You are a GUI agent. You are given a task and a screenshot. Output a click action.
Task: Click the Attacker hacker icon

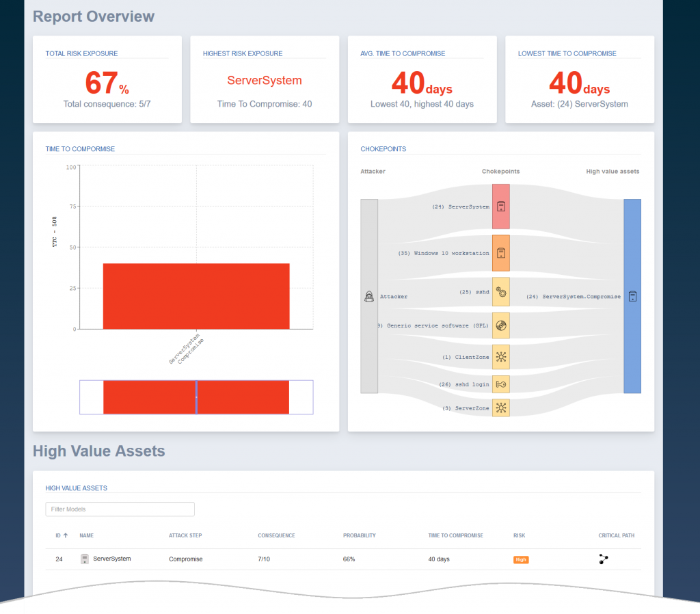click(x=369, y=296)
